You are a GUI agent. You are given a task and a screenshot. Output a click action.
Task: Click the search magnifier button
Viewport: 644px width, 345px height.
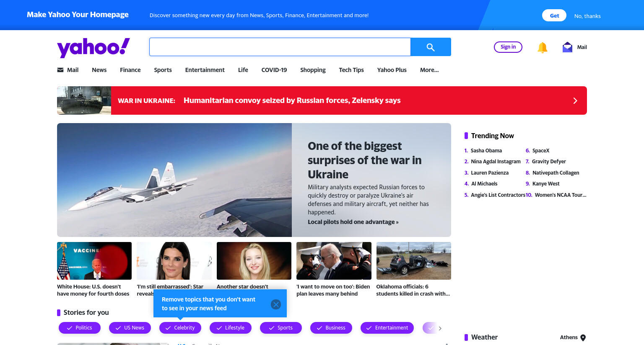click(431, 47)
